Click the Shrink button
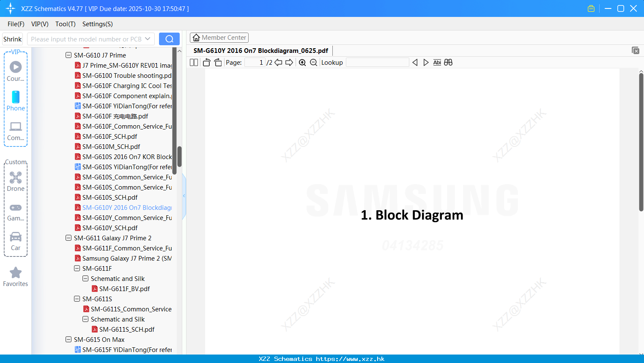This screenshot has height=363, width=644. pyautogui.click(x=12, y=39)
